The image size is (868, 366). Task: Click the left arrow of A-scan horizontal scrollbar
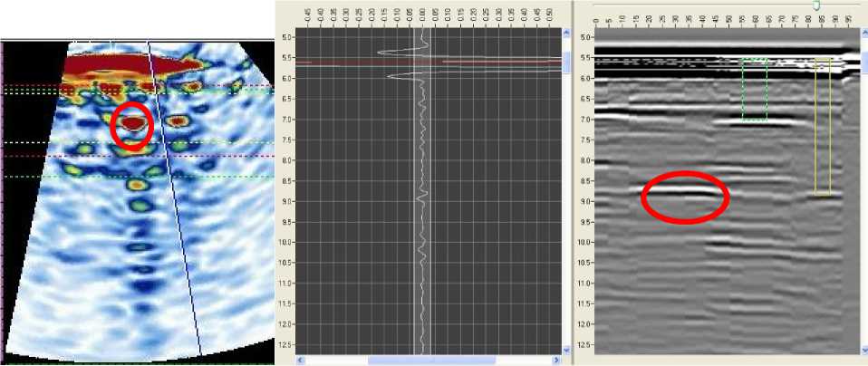(x=300, y=360)
